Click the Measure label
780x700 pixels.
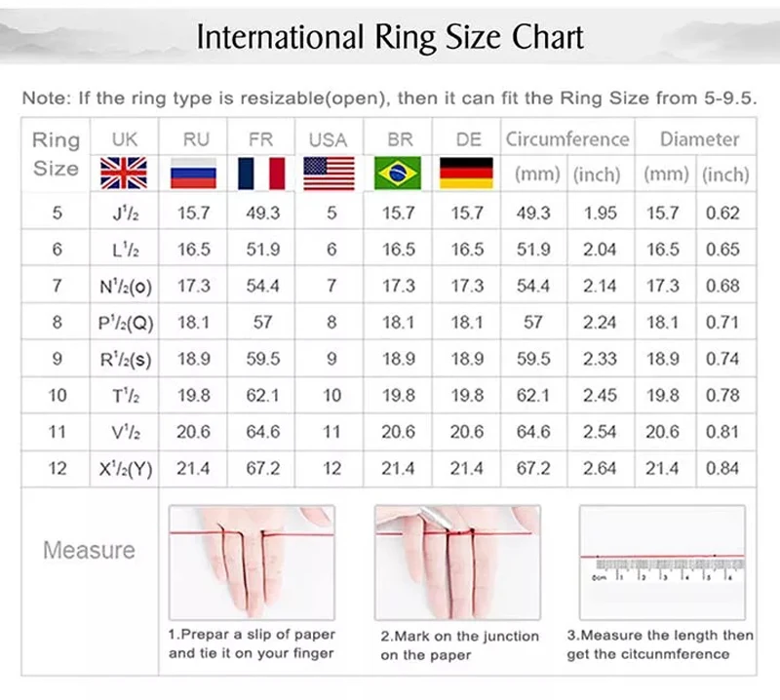pos(89,550)
